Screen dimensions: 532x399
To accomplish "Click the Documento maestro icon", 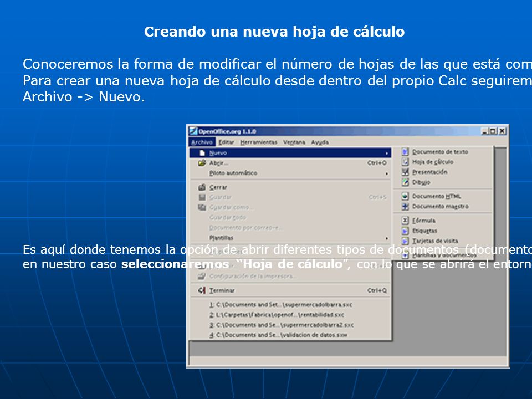I will point(405,206).
